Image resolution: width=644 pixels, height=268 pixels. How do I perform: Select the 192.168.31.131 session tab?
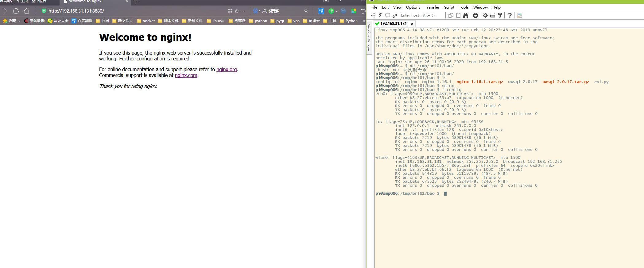coord(394,24)
